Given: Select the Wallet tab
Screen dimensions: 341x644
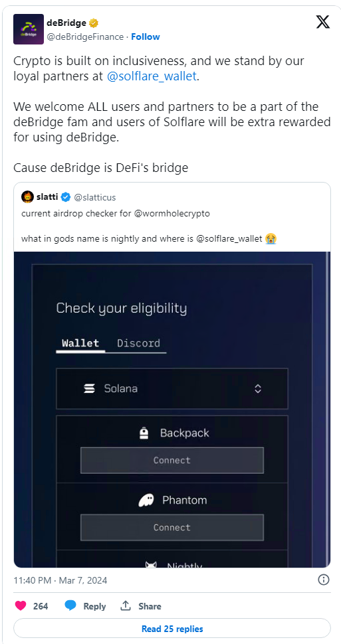Looking at the screenshot, I should [x=80, y=343].
